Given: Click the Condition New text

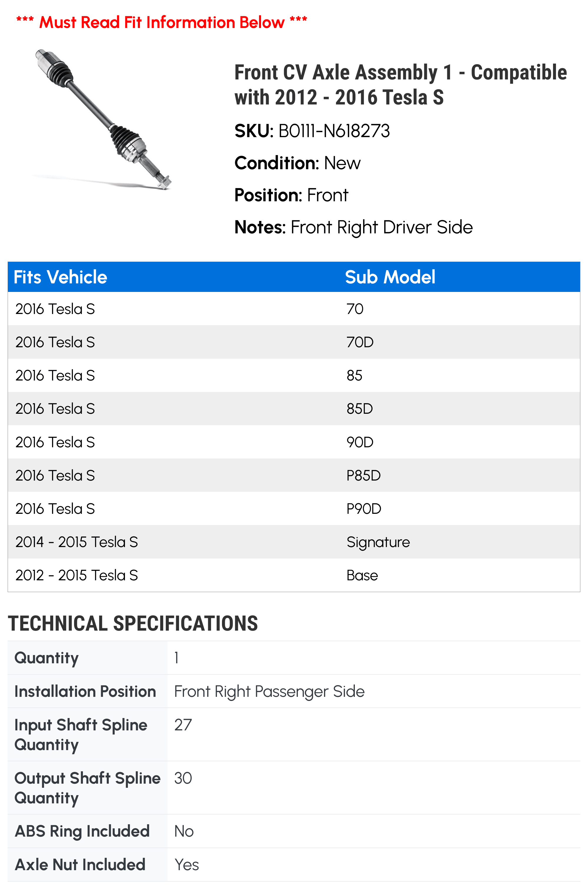Looking at the screenshot, I should coord(297,163).
